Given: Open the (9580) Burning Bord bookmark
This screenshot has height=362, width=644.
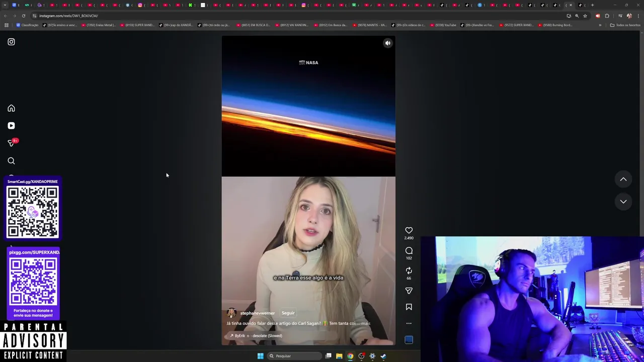Looking at the screenshot, I should (555, 25).
